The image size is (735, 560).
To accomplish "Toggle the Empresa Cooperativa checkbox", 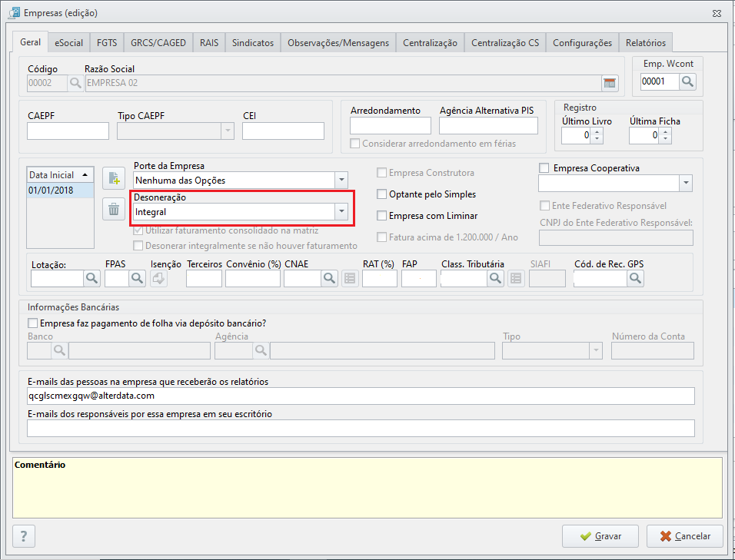I will (544, 168).
